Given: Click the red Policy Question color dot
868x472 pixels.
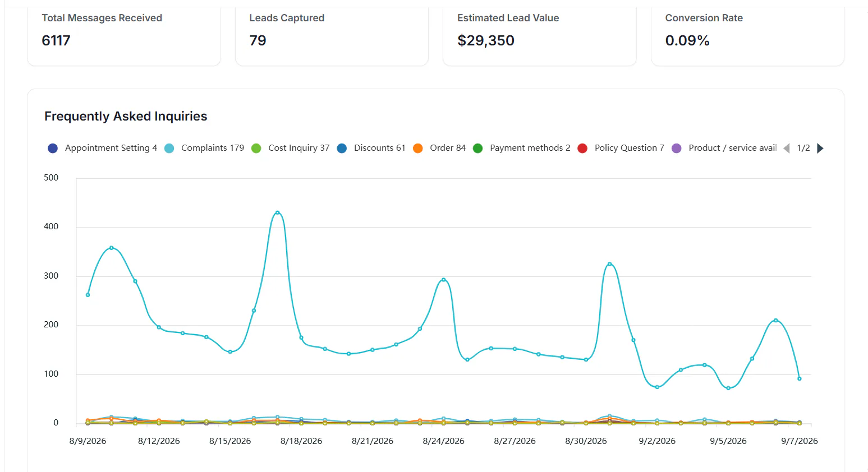Looking at the screenshot, I should coord(582,148).
